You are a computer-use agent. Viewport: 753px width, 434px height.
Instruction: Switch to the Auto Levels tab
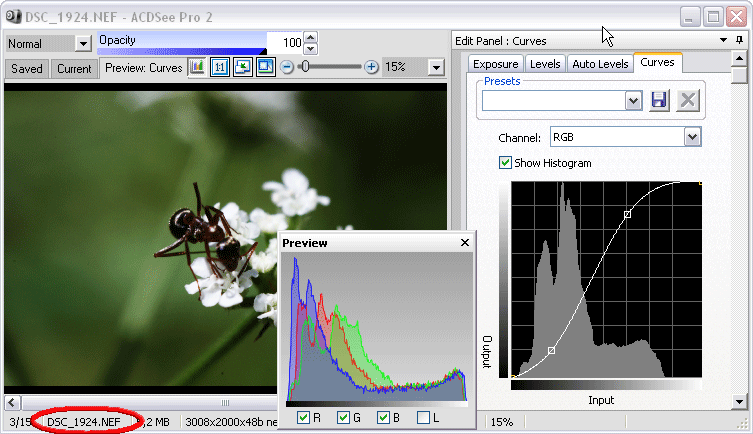click(x=600, y=64)
